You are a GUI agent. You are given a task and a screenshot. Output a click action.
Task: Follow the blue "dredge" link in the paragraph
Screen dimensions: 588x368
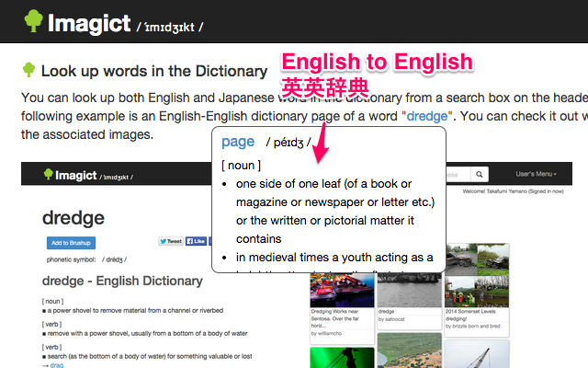click(x=427, y=116)
